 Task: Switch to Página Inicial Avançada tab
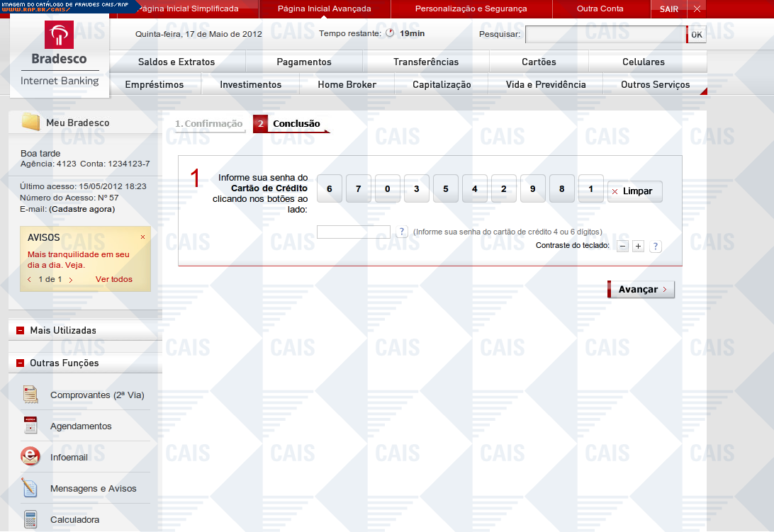click(x=324, y=9)
